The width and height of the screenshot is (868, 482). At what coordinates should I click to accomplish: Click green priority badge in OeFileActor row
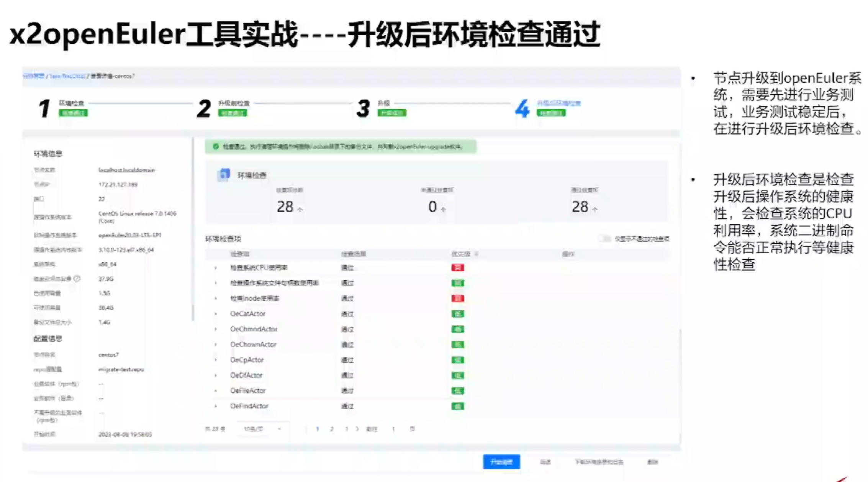pos(458,391)
